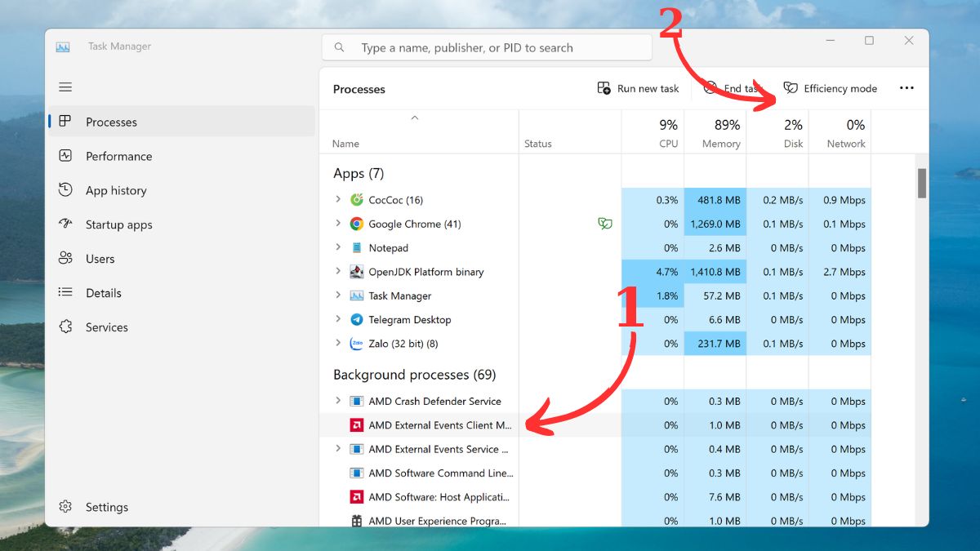
Task: Click the OpenJDK Platform binary icon
Action: pos(357,272)
